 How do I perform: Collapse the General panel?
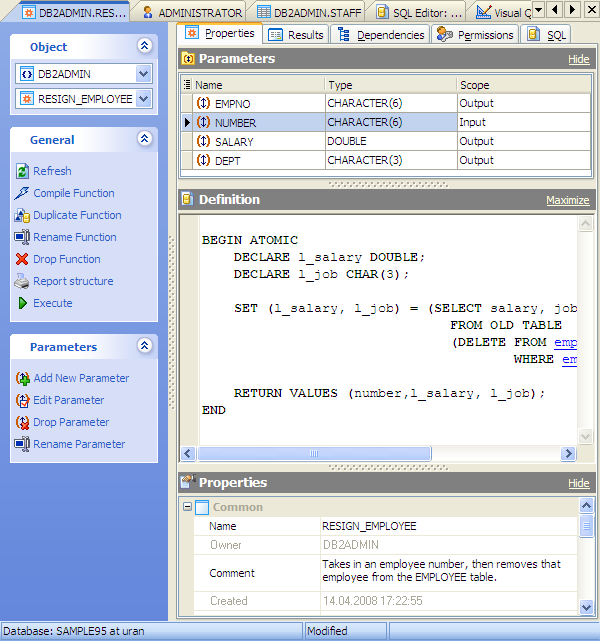144,139
